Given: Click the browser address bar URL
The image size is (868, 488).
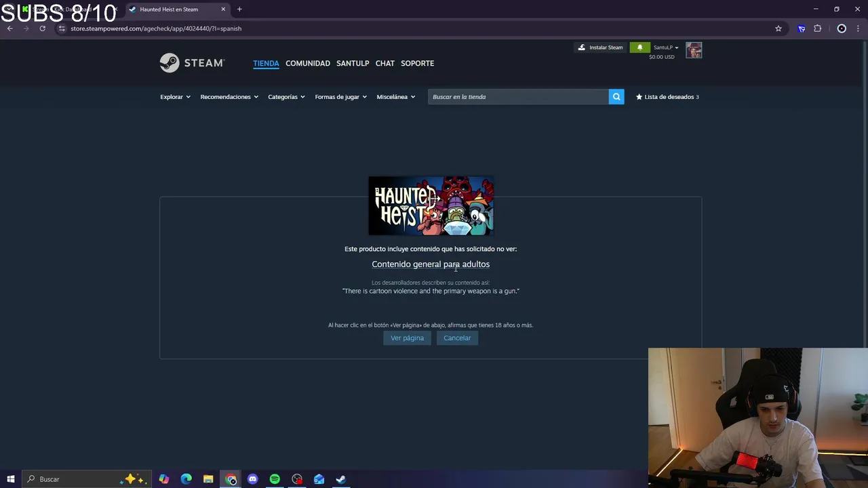Looking at the screenshot, I should pos(156,28).
